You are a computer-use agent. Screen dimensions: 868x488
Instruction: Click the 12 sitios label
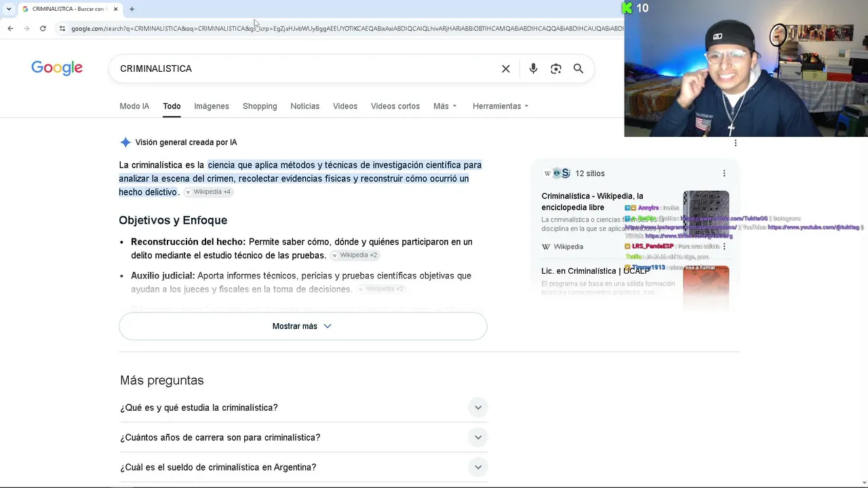tap(590, 174)
